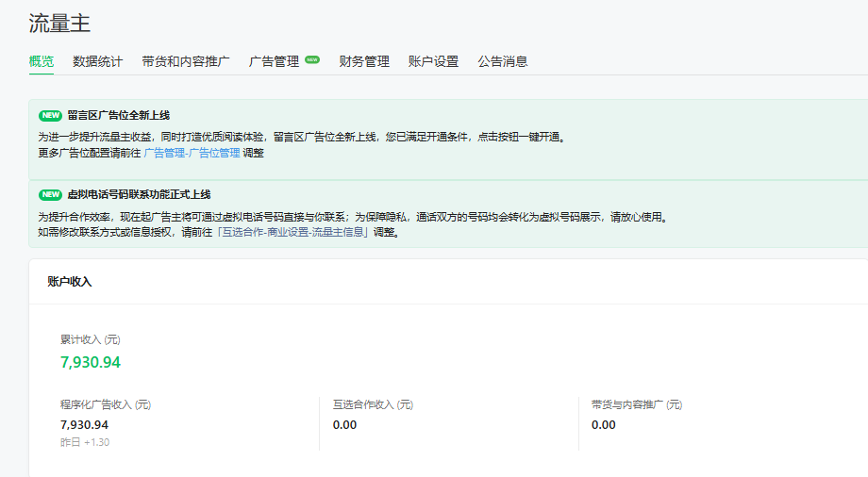Image resolution: width=868 pixels, height=477 pixels.
Task: Click the NEW badge on 留言区广告位 notice
Action: coord(50,115)
